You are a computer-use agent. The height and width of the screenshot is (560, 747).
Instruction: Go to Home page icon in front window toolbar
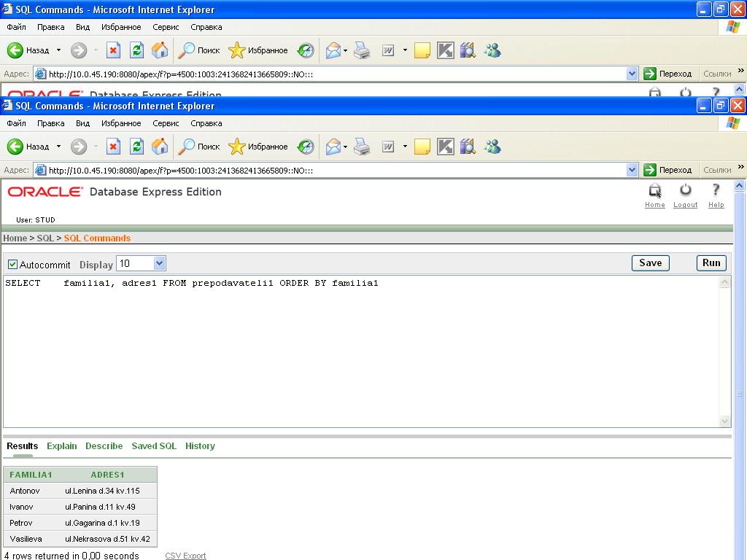[x=160, y=147]
